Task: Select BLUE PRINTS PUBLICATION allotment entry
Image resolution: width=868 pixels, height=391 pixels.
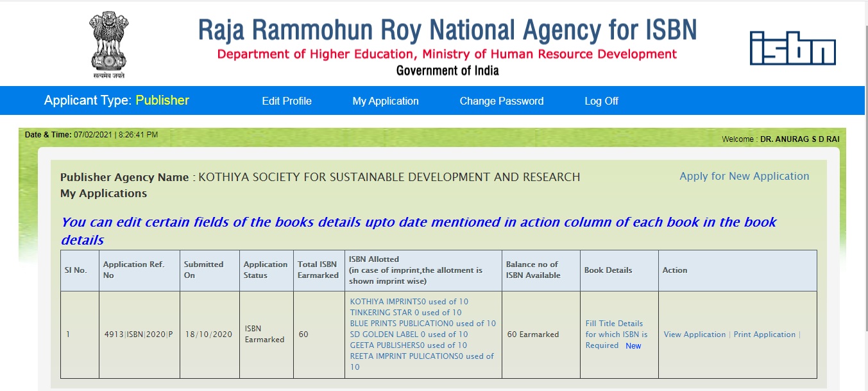Action: [423, 324]
